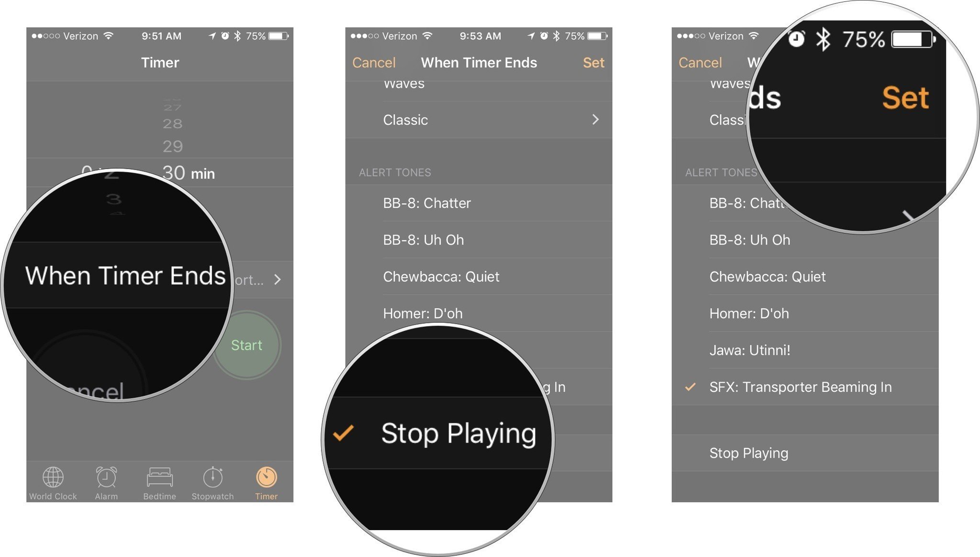Select SFX: Transporter Beaming In tone

tap(802, 387)
